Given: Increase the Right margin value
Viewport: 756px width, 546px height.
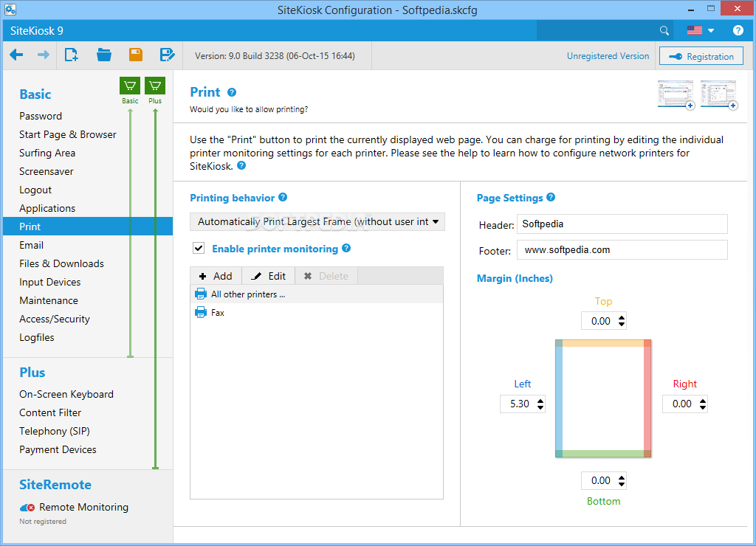Looking at the screenshot, I should [703, 400].
